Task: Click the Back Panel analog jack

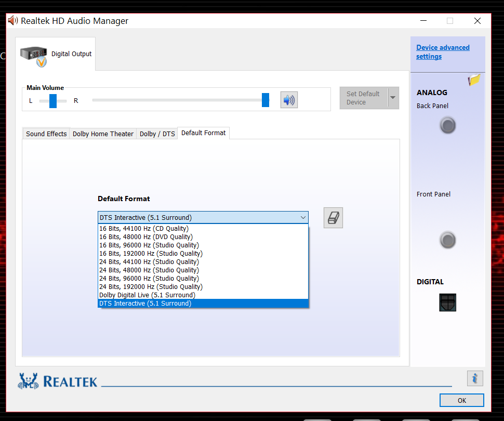Action: [x=448, y=125]
